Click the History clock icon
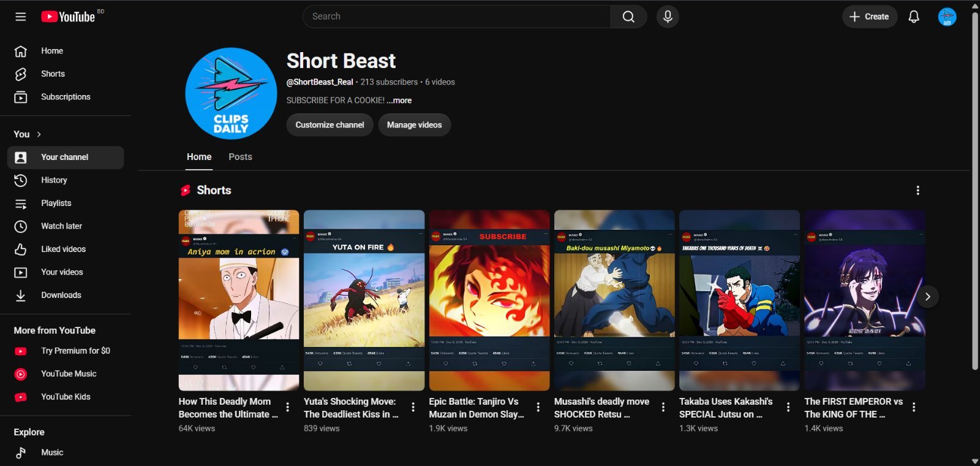The image size is (980, 466). (x=21, y=180)
